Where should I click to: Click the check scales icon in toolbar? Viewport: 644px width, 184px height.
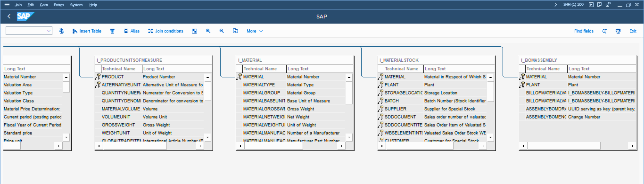[61, 31]
